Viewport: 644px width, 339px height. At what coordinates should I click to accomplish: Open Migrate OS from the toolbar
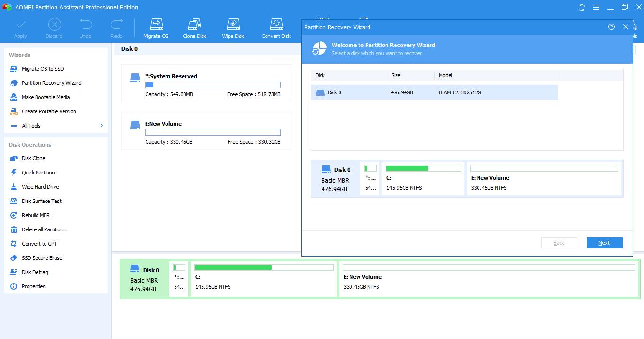point(156,28)
